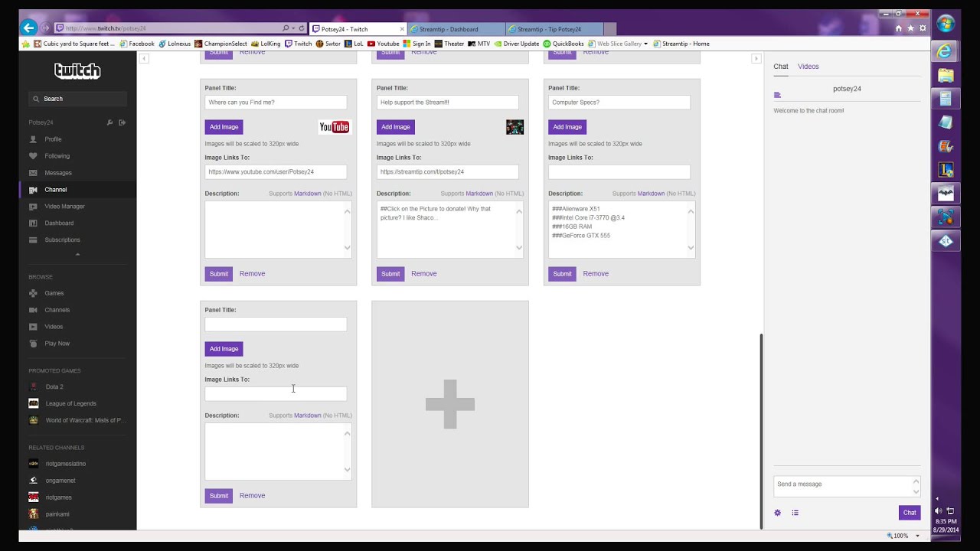Image resolution: width=980 pixels, height=551 pixels.
Task: Switch to Streamtip - Tip Potsey24 tab
Action: [x=554, y=29]
